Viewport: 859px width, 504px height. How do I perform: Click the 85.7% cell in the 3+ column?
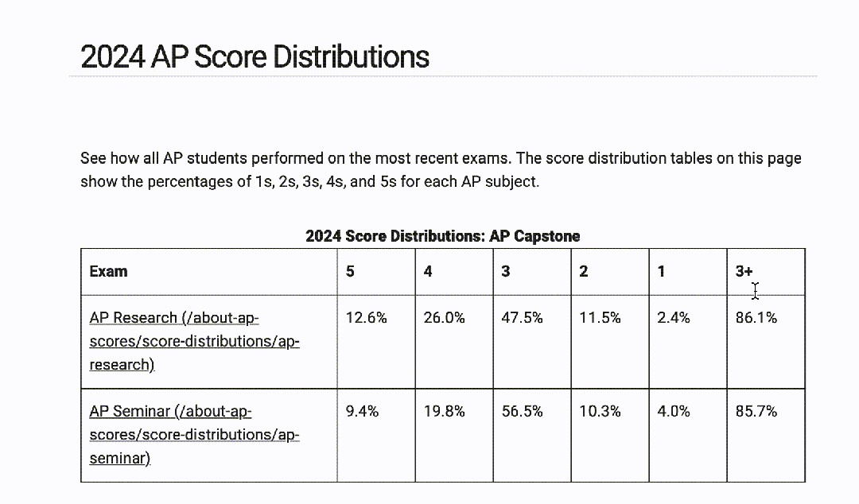(x=756, y=412)
